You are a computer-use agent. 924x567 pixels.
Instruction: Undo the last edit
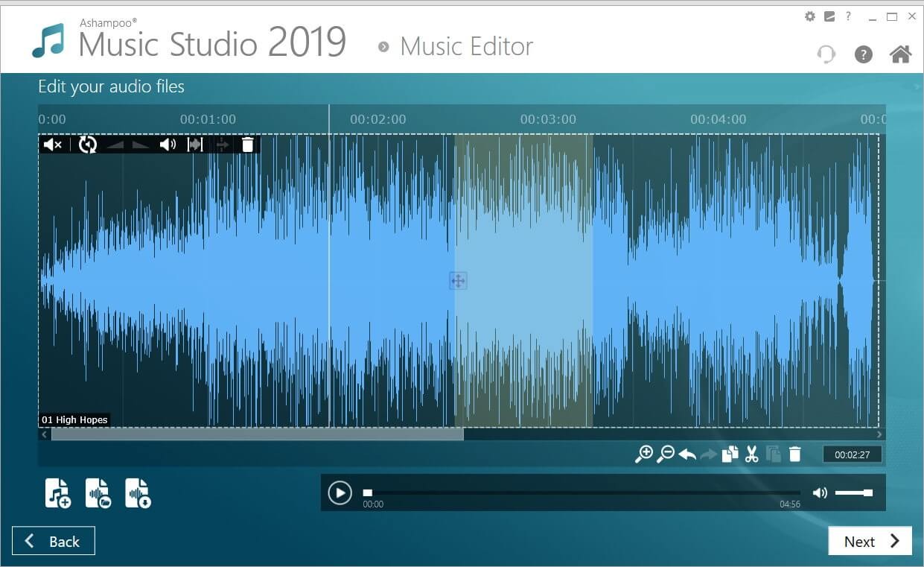pos(687,453)
